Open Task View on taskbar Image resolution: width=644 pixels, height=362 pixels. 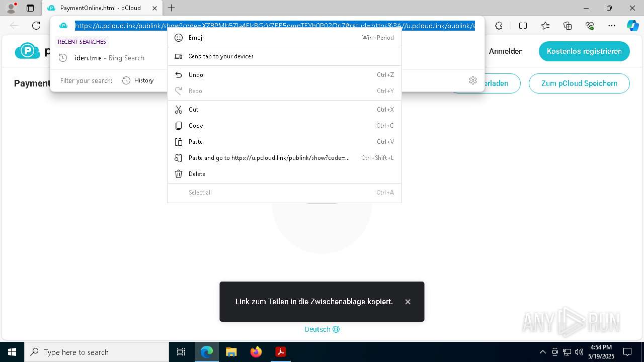pyautogui.click(x=181, y=352)
